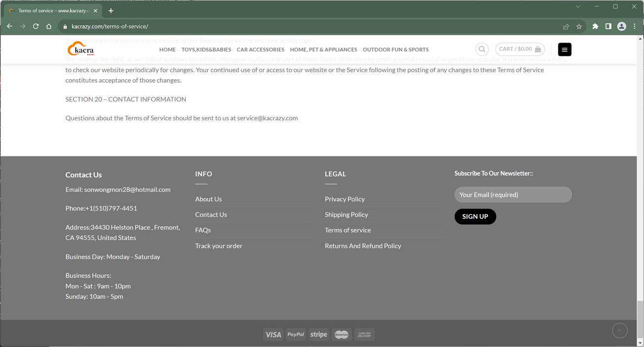The image size is (644, 347).
Task: Open the browser profile avatar
Action: (621, 26)
